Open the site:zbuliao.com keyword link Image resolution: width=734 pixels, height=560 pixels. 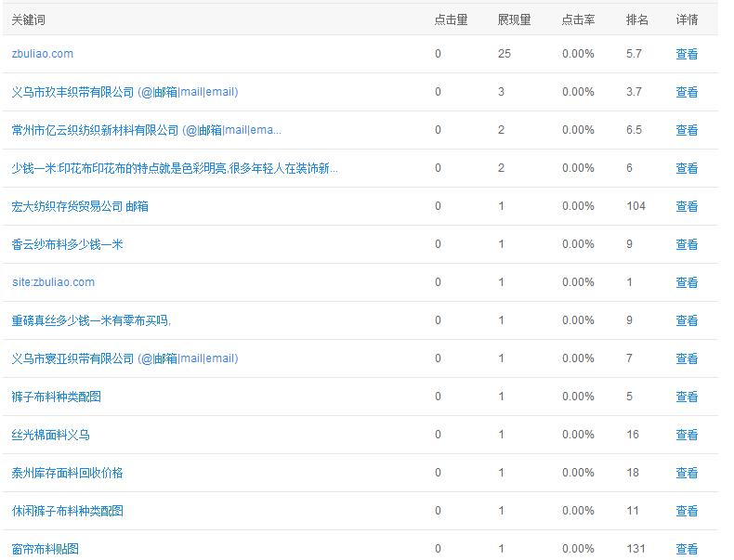pos(53,282)
